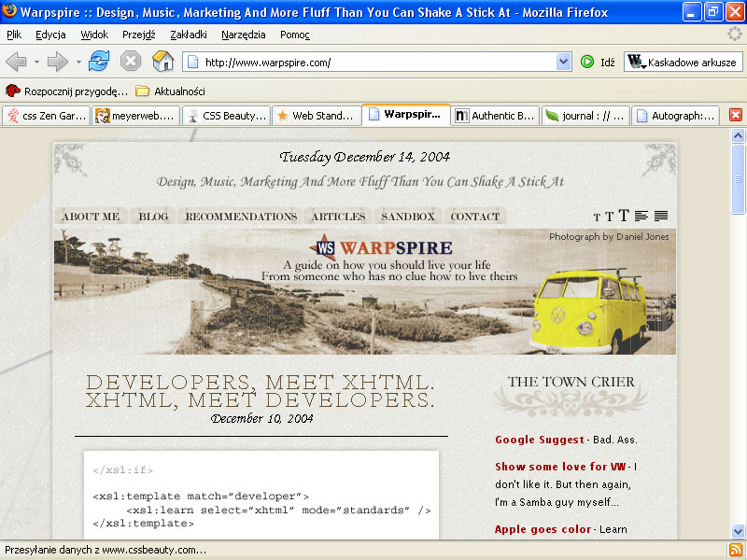Screen dimensions: 747x560
Task: Click the vertical scrollbar thumb
Action: click(x=738, y=179)
